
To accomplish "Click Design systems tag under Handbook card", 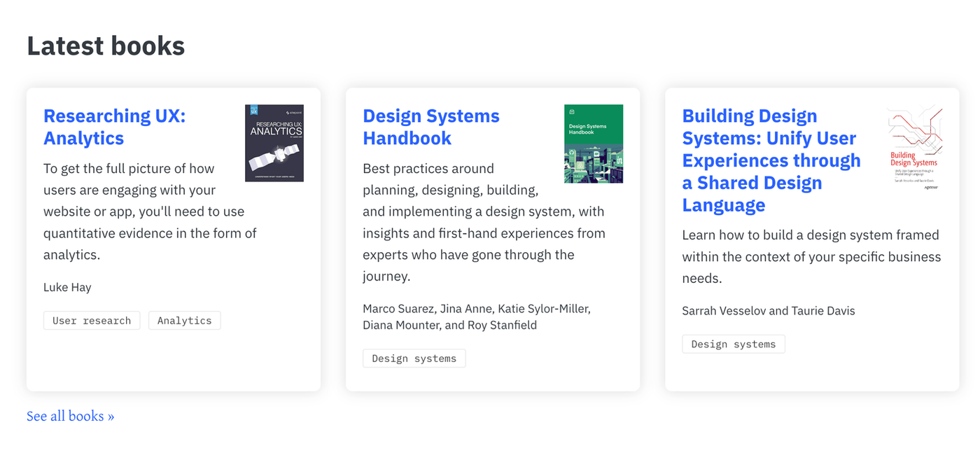I will click(x=414, y=359).
